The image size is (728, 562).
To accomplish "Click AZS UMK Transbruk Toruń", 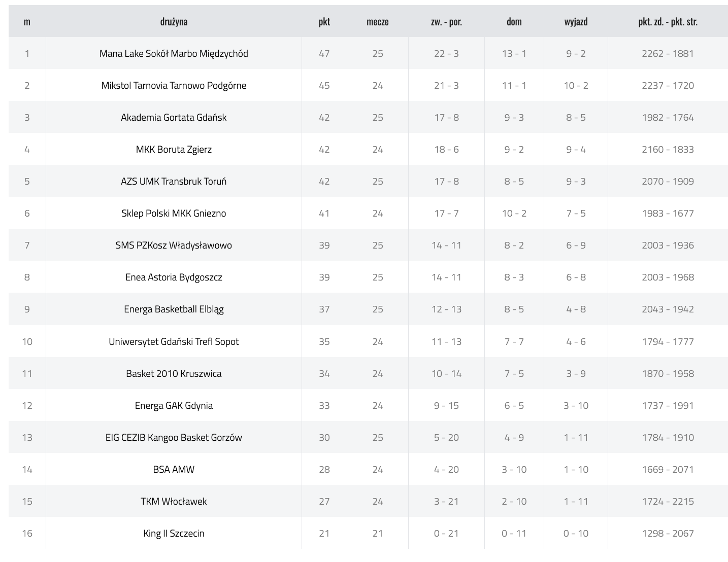I will [x=174, y=181].
